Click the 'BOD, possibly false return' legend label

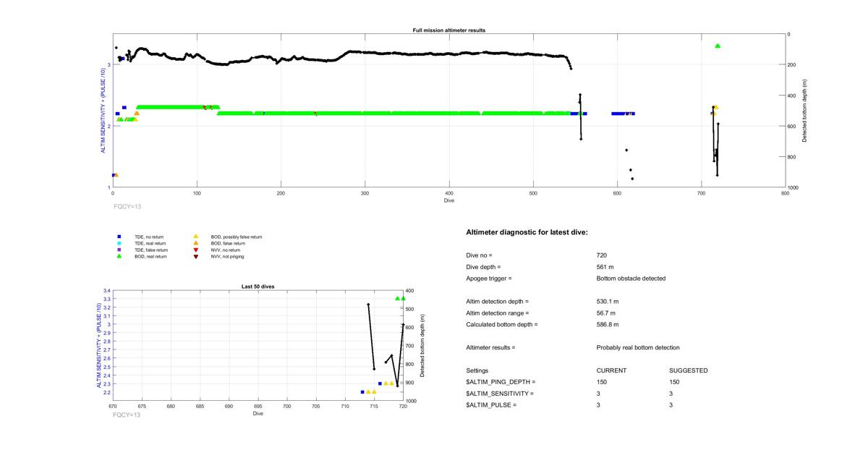[236, 237]
